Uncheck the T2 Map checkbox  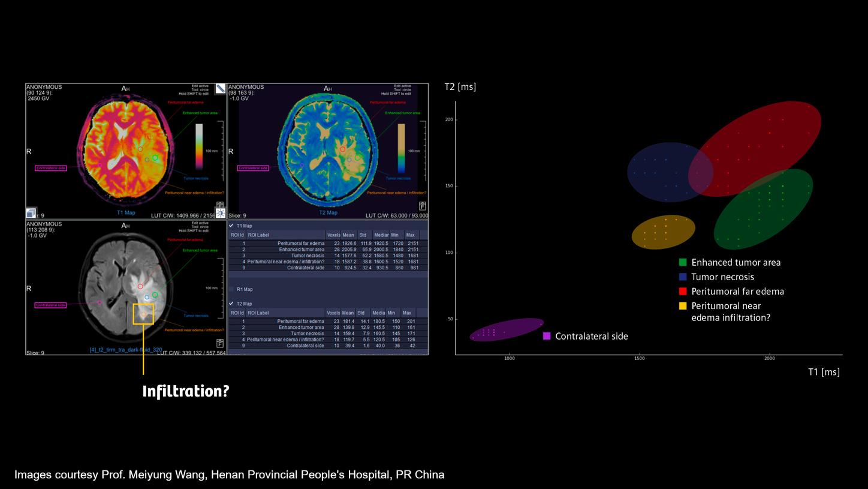231,304
